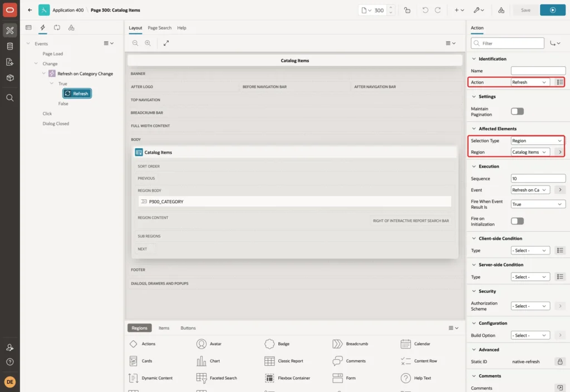Open the Region dropdown Catalog Items

coord(530,152)
